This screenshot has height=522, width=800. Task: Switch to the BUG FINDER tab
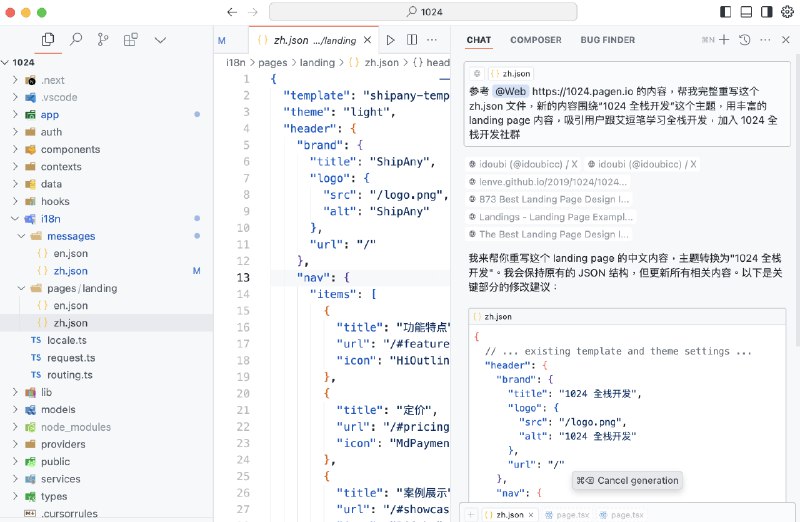(608, 40)
